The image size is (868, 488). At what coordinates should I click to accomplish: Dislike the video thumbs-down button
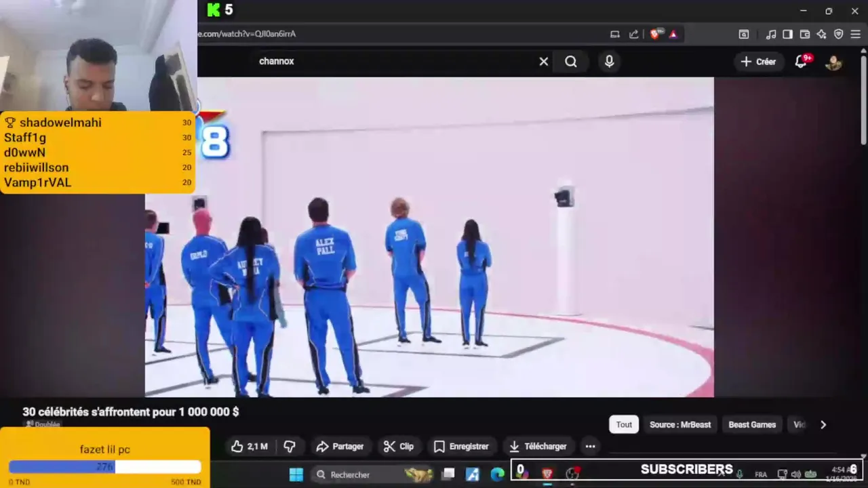[290, 447]
